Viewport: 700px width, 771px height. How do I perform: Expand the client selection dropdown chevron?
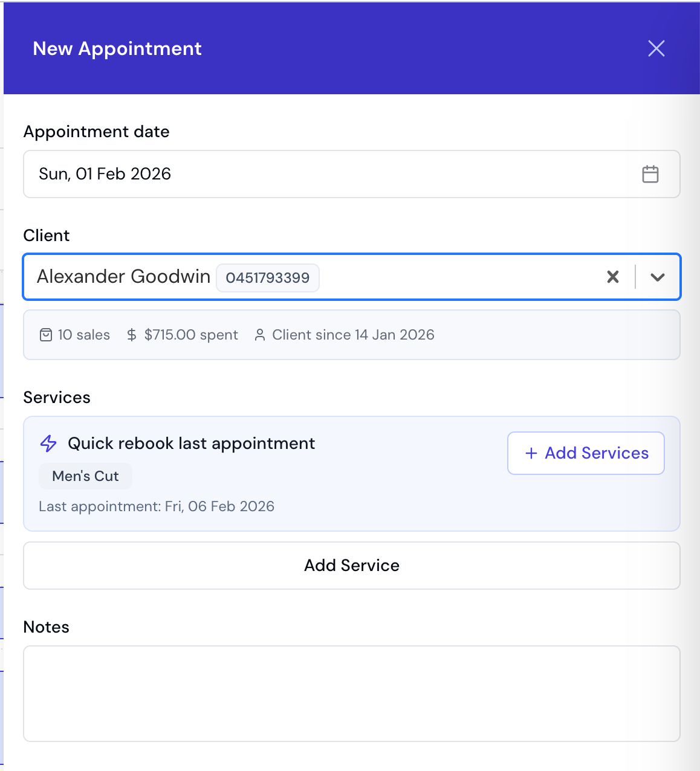point(658,278)
